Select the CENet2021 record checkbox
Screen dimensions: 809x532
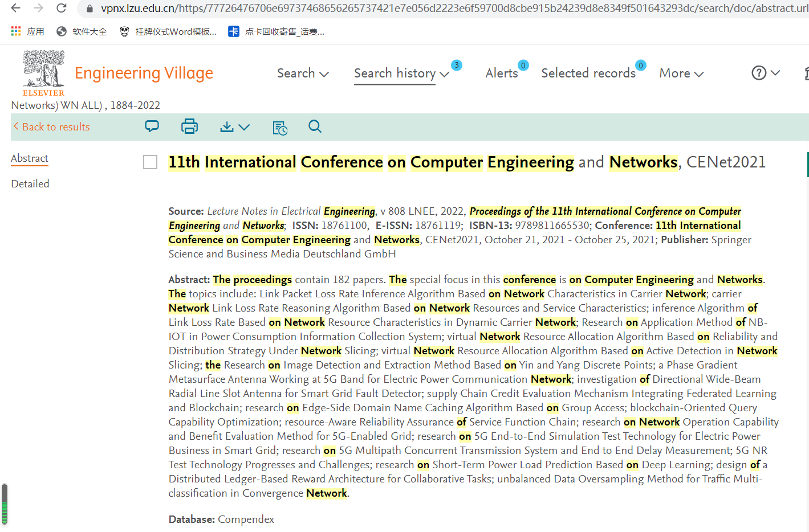click(151, 162)
